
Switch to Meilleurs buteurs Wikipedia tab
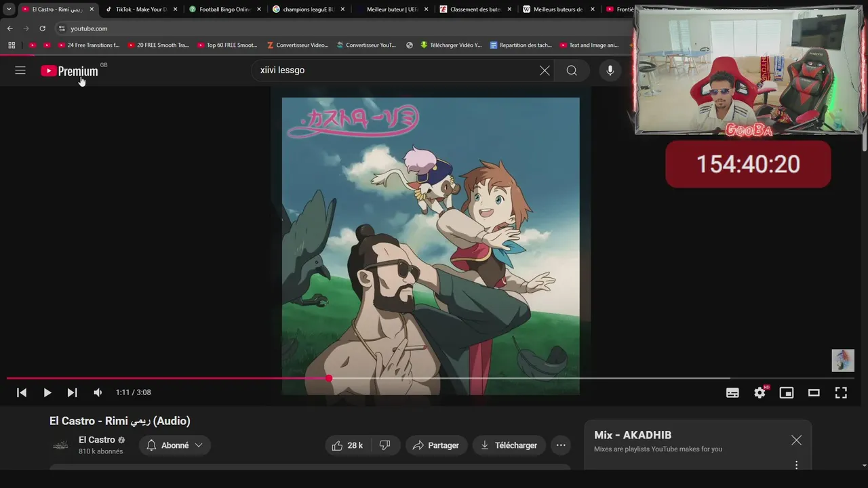558,9
